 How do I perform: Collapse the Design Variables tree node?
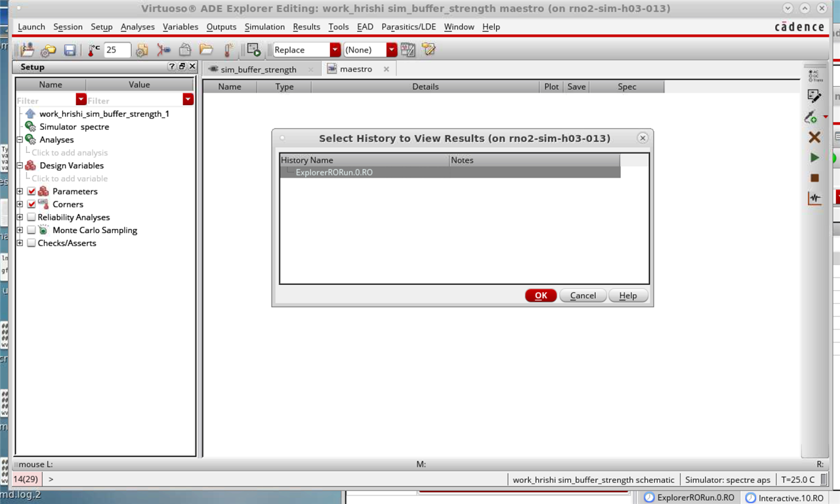click(x=20, y=165)
